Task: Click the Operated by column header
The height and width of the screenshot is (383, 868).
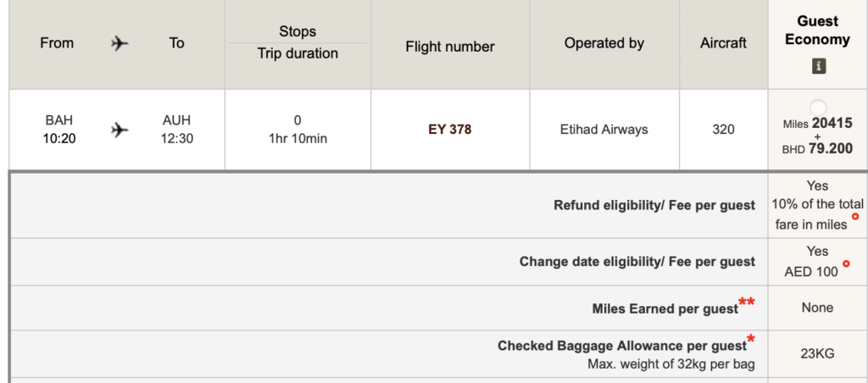Action: [604, 43]
